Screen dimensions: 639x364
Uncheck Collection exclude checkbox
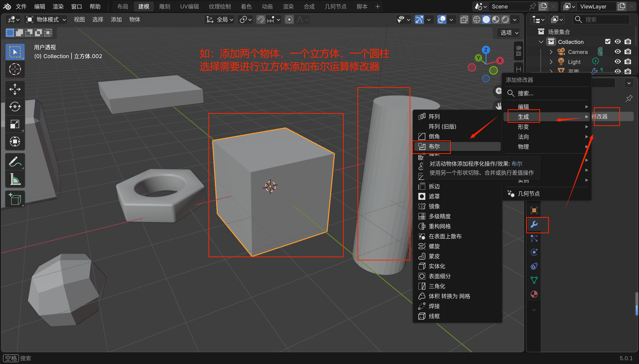click(x=608, y=42)
